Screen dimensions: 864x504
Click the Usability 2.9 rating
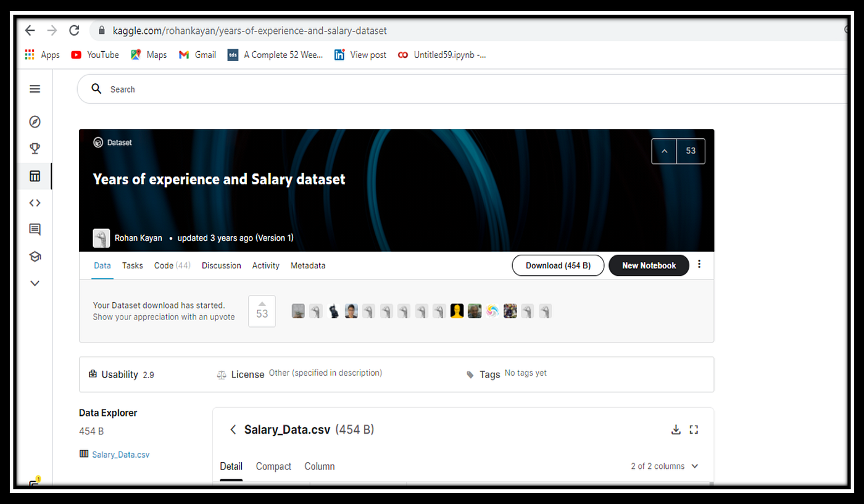(122, 374)
